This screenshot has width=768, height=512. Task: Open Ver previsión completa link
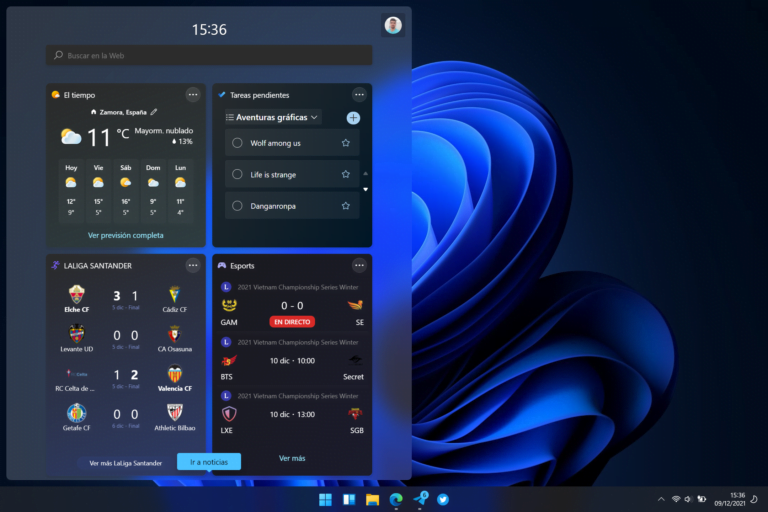pyautogui.click(x=125, y=235)
